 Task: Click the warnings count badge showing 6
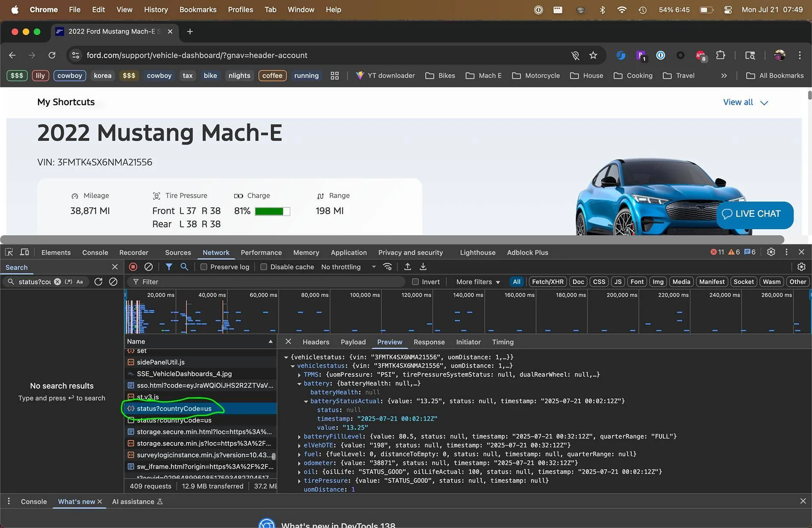[734, 252]
